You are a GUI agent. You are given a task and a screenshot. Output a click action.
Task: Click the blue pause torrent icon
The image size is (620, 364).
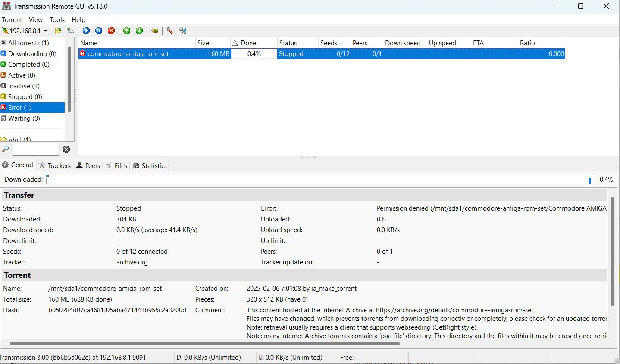(99, 31)
